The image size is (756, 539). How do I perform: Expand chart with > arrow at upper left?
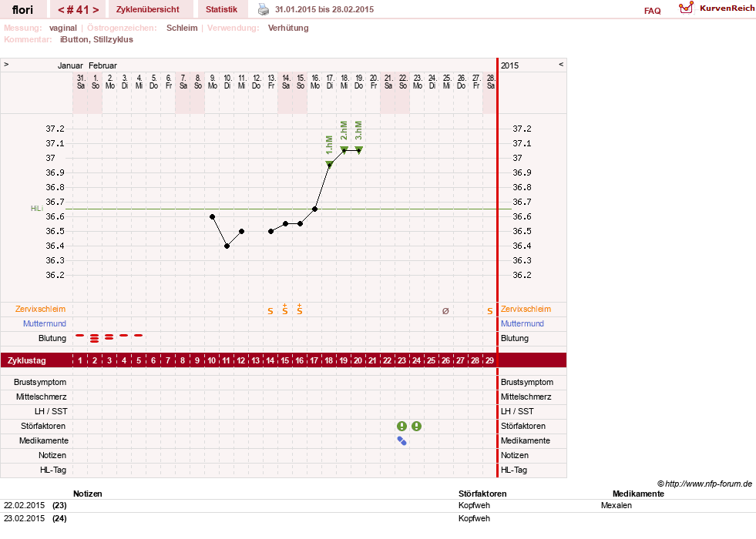pos(6,64)
